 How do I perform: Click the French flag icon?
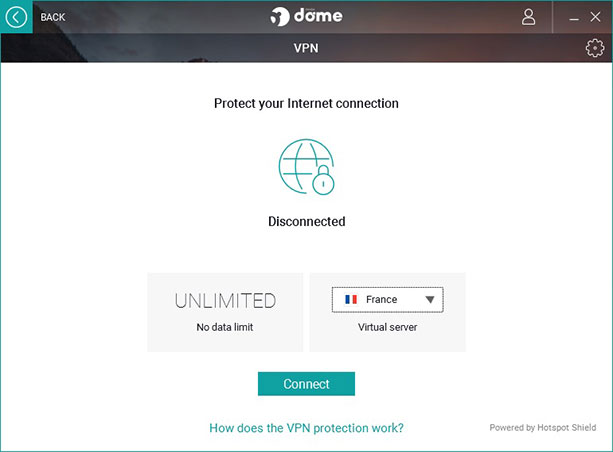[351, 300]
